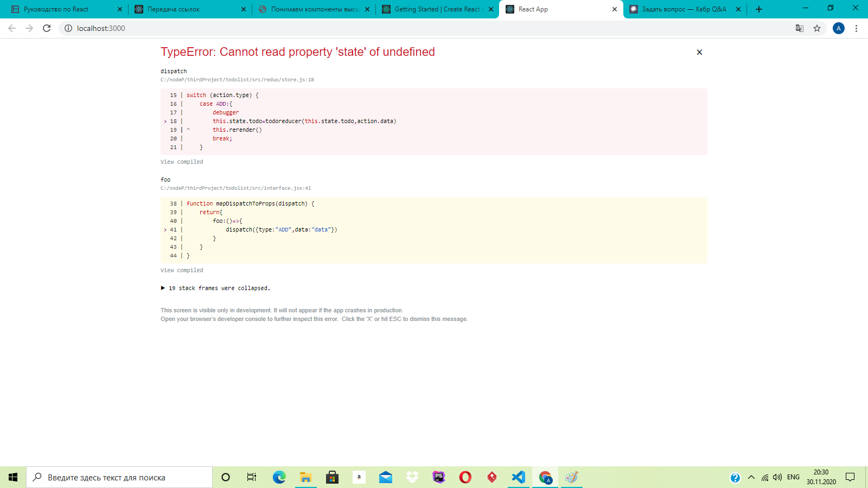The height and width of the screenshot is (488, 868).
Task: Open the Windows Start menu
Action: pos(13,477)
